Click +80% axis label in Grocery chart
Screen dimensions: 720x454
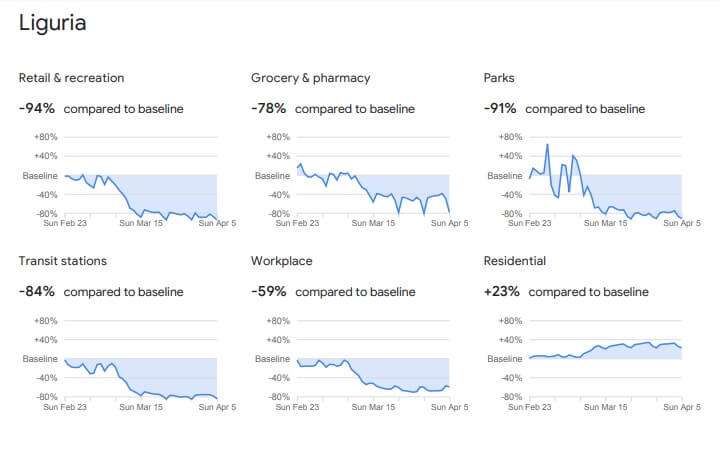pyautogui.click(x=278, y=137)
